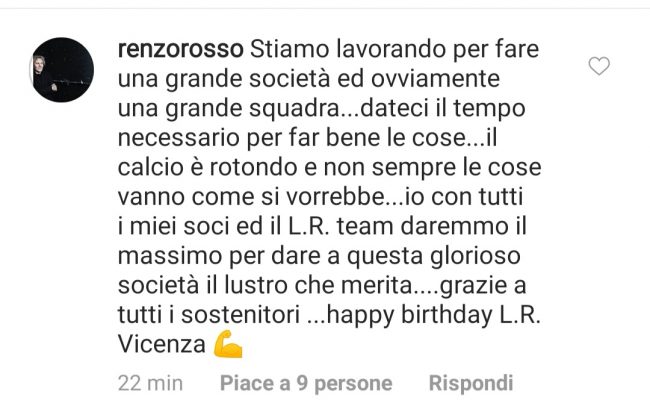Screen dimensions: 650x415
Task: Click the word calcio
Action: 150,168
